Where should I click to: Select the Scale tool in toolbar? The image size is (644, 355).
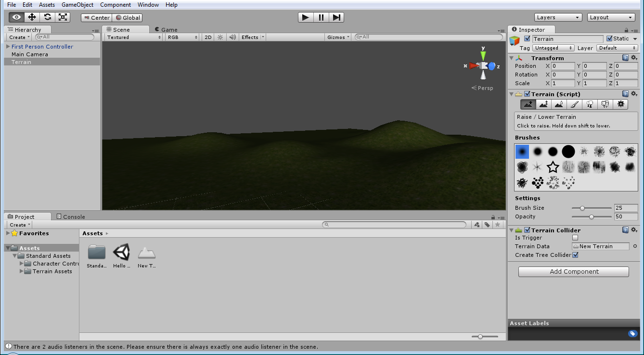(63, 17)
